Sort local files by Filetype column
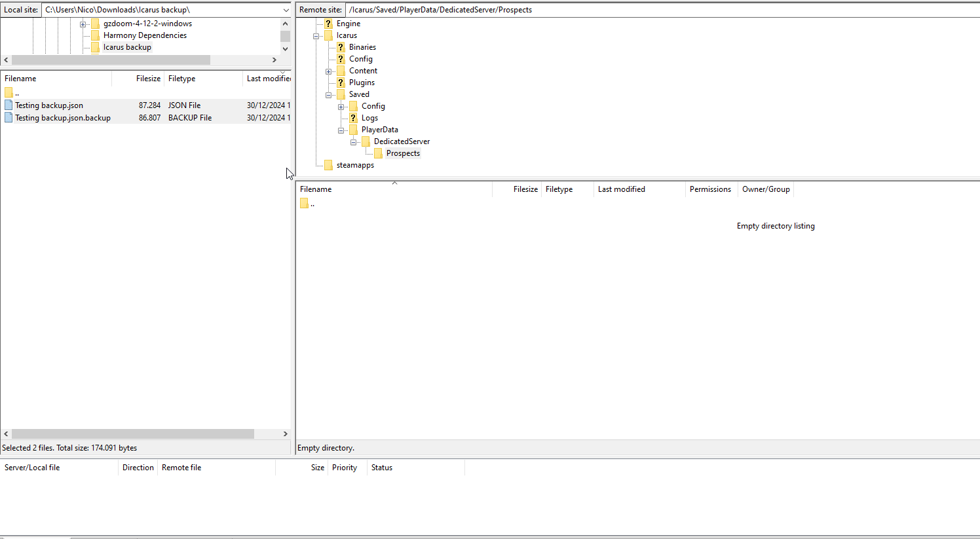The image size is (980, 539). pyautogui.click(x=203, y=79)
